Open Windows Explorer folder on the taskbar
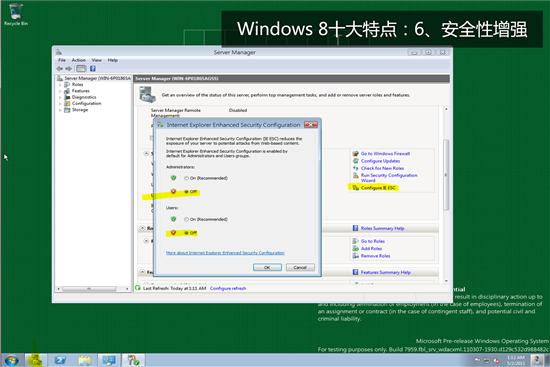Screen dimensions: 550x367 (85, 360)
